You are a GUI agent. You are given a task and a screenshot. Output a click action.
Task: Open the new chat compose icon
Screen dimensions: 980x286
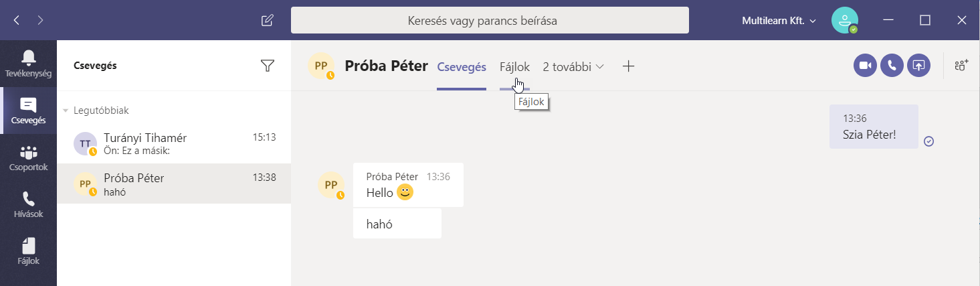coord(267,20)
